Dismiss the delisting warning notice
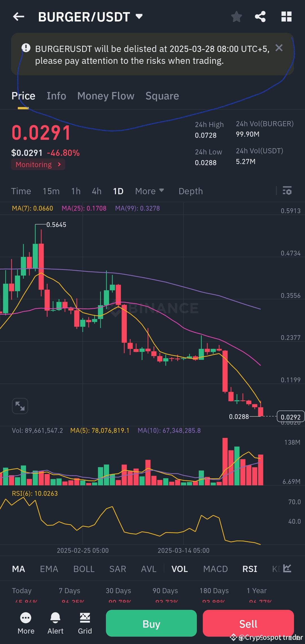The height and width of the screenshot is (644, 305). (279, 48)
